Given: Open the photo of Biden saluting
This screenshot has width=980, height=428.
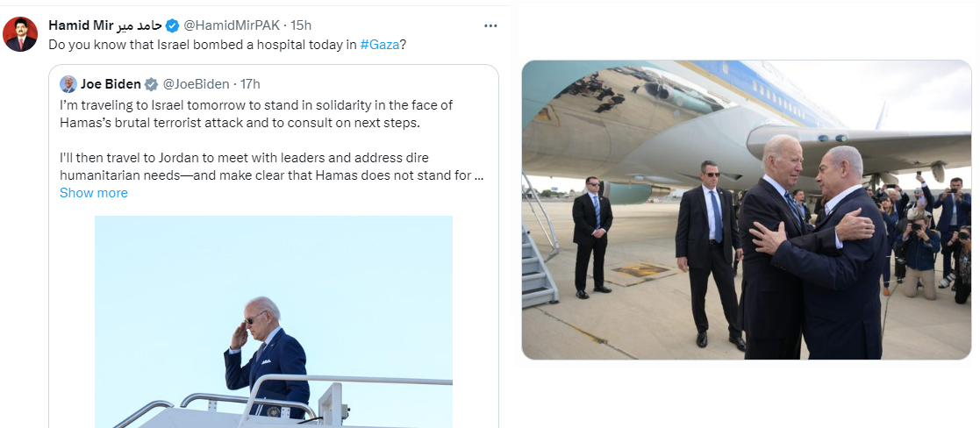Looking at the screenshot, I should (x=273, y=321).
